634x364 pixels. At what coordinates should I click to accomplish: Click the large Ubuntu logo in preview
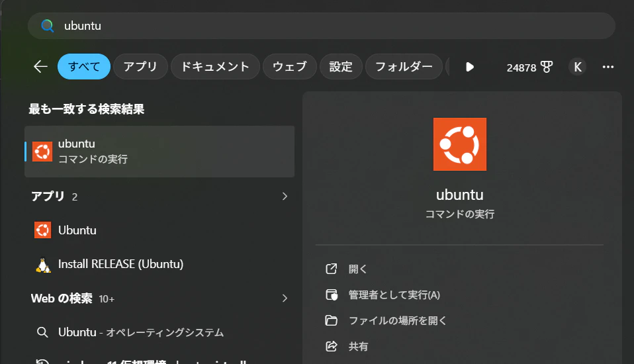(x=460, y=144)
